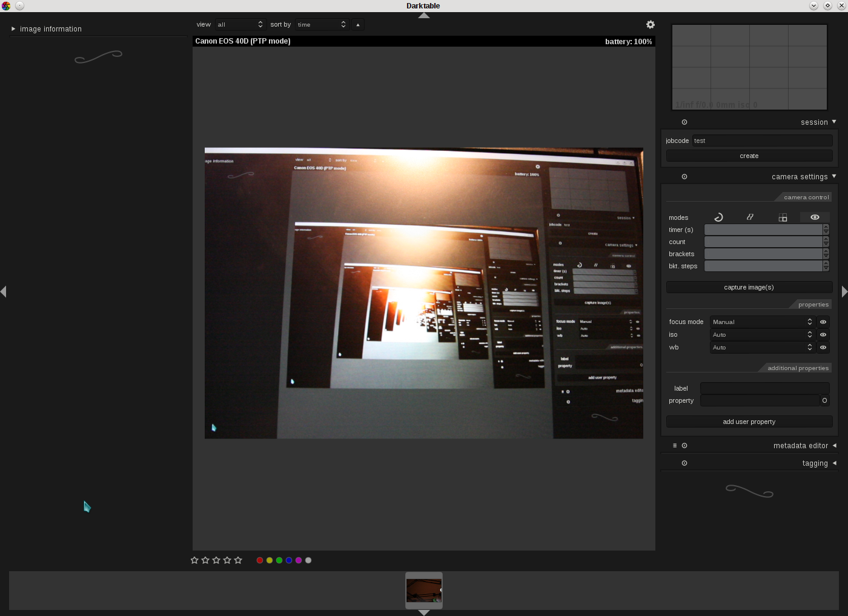Collapse the top panel arrow
This screenshot has height=616, width=848.
click(424, 15)
